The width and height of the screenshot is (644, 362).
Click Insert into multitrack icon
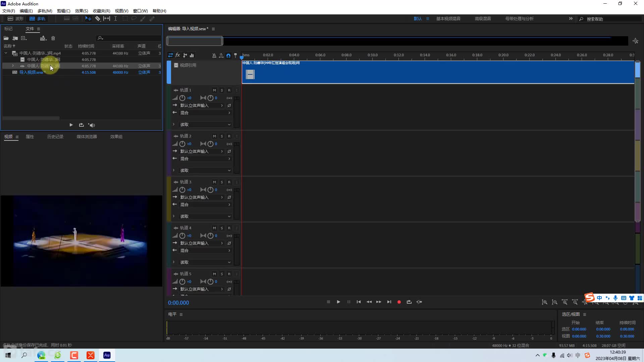point(43,38)
